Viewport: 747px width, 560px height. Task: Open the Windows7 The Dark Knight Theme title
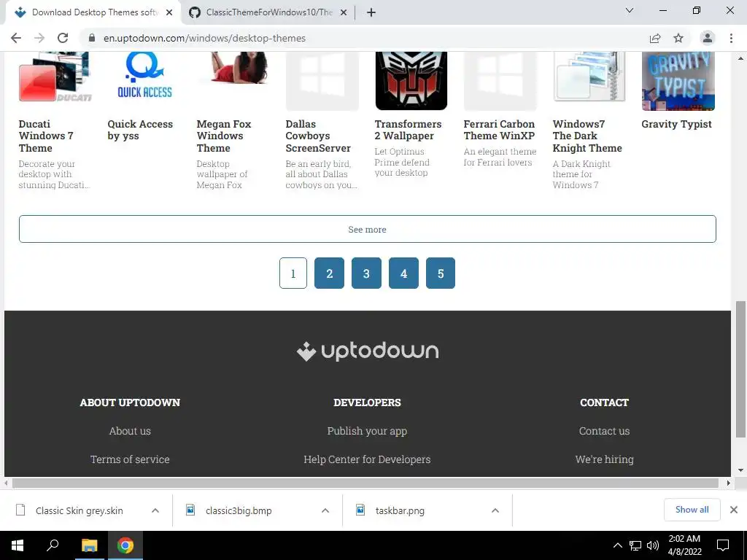click(587, 136)
